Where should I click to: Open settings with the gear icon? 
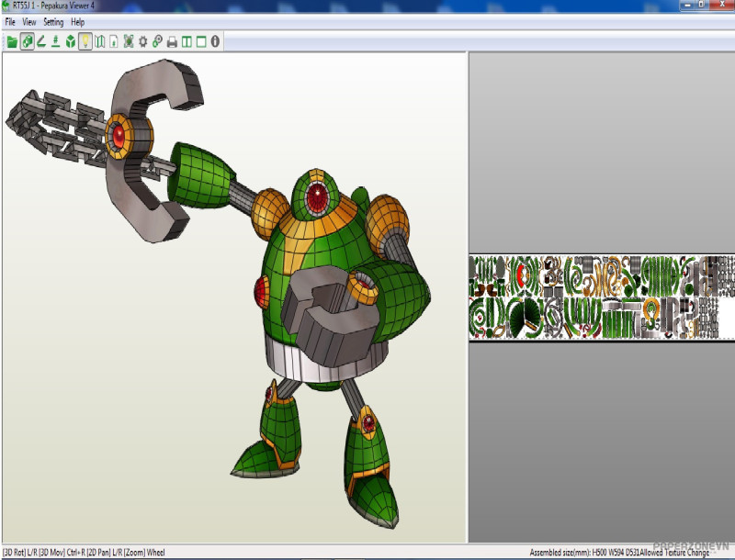pos(143,41)
